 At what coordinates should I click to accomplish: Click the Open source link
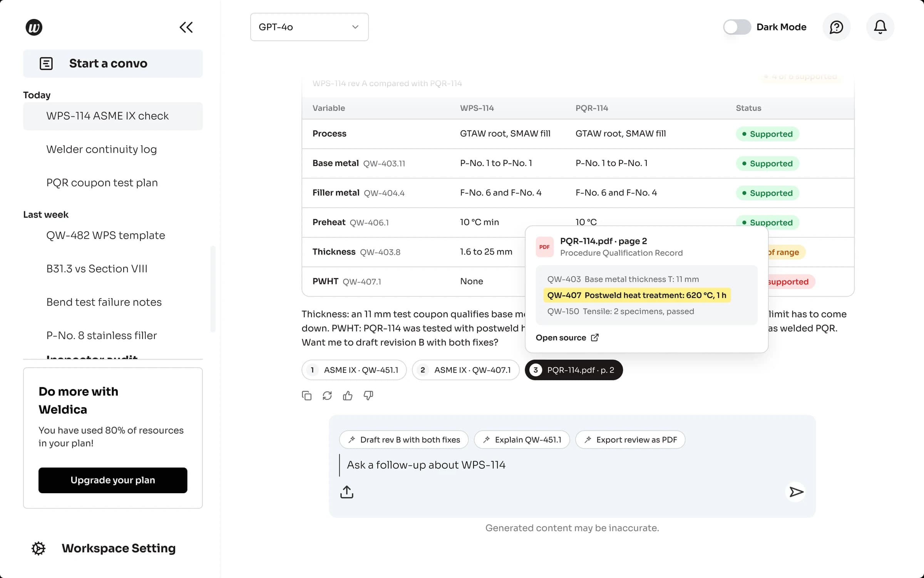tap(567, 338)
